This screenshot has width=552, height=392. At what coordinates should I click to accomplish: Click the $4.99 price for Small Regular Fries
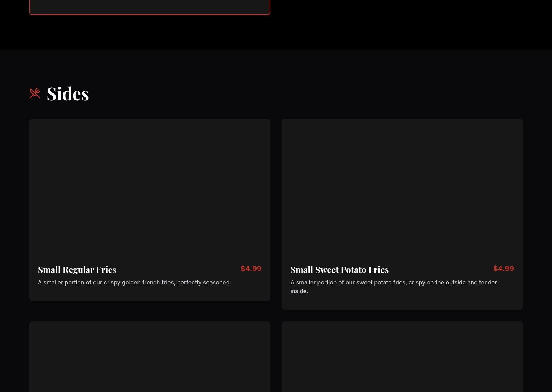pos(251,269)
